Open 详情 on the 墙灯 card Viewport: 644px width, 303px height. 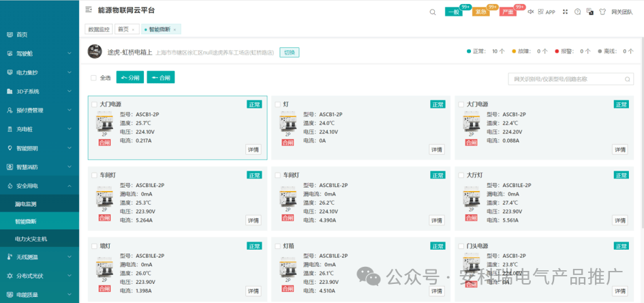253,291
